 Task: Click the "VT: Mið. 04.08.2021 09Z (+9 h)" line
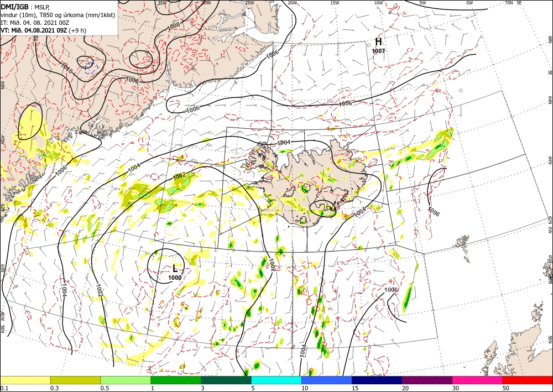tap(43, 30)
